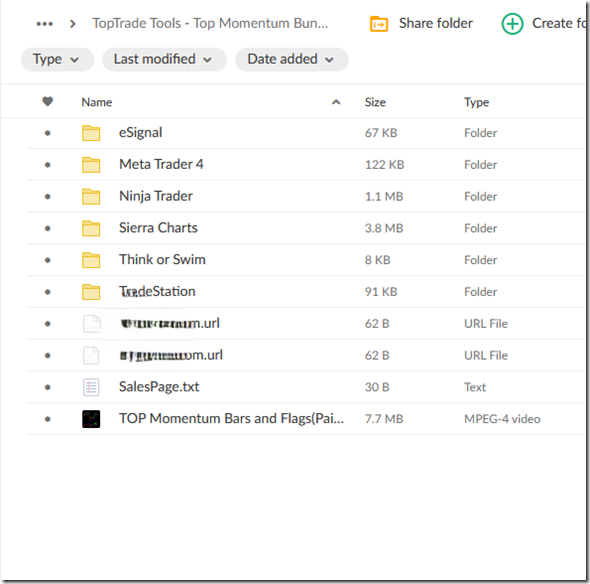The height and width of the screenshot is (584, 590).
Task: Click the Meta Trader 4 folder icon
Action: coord(91,164)
